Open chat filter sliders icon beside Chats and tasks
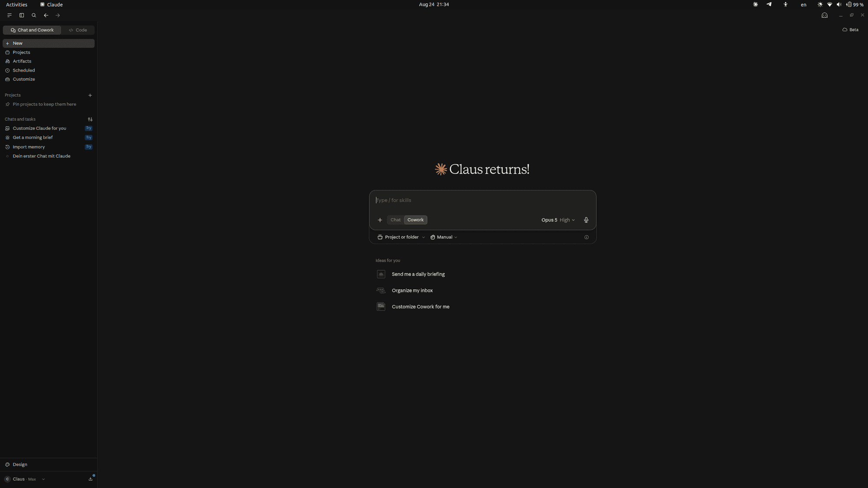 [90, 119]
